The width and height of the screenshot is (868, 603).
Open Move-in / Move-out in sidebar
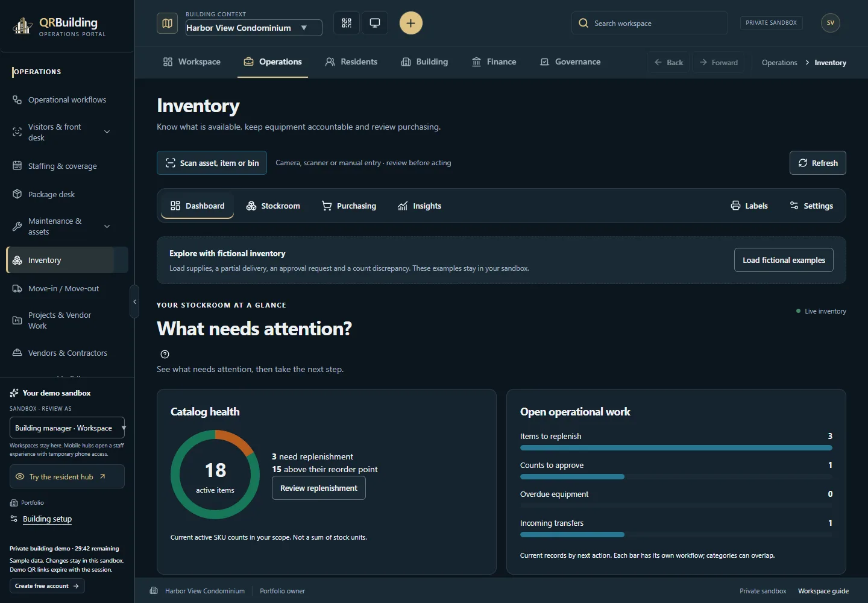67,288
